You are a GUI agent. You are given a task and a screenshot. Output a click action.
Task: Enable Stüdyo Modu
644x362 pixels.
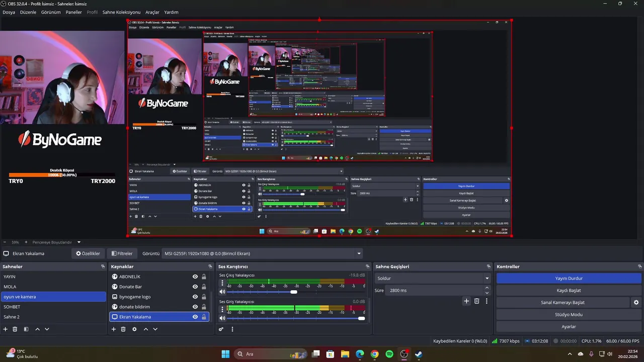click(569, 315)
